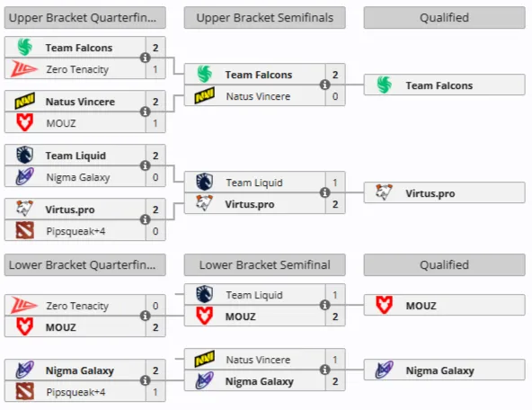Open info icon for Nigma Galaxy vs Pipsqueak+4
Screen dimensions: 532x410
coord(146,380)
